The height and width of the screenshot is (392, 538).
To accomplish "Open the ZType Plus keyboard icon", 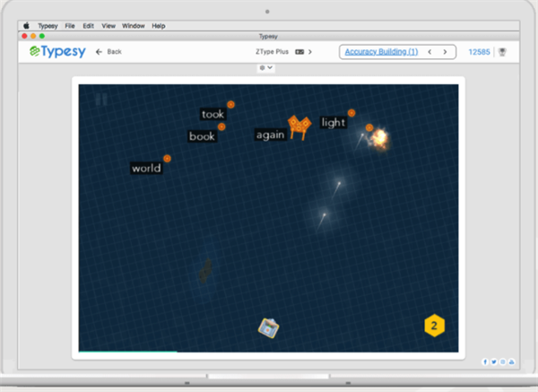I will tap(299, 52).
